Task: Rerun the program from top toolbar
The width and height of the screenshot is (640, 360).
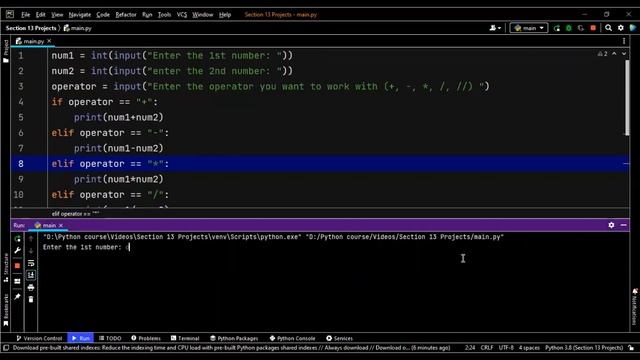Action: 557,28
